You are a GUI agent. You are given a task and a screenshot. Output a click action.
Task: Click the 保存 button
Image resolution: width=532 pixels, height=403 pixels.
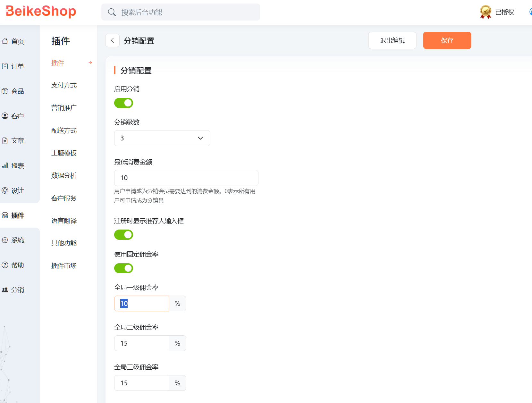[447, 40]
